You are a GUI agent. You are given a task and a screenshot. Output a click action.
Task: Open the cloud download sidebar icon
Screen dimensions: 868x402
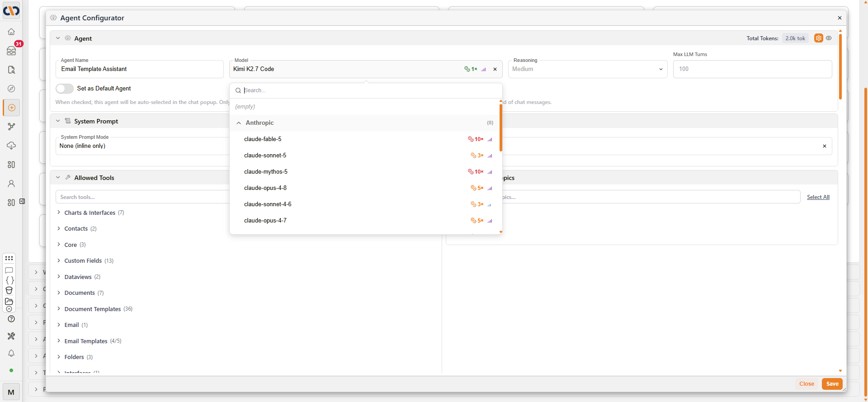pyautogui.click(x=11, y=146)
